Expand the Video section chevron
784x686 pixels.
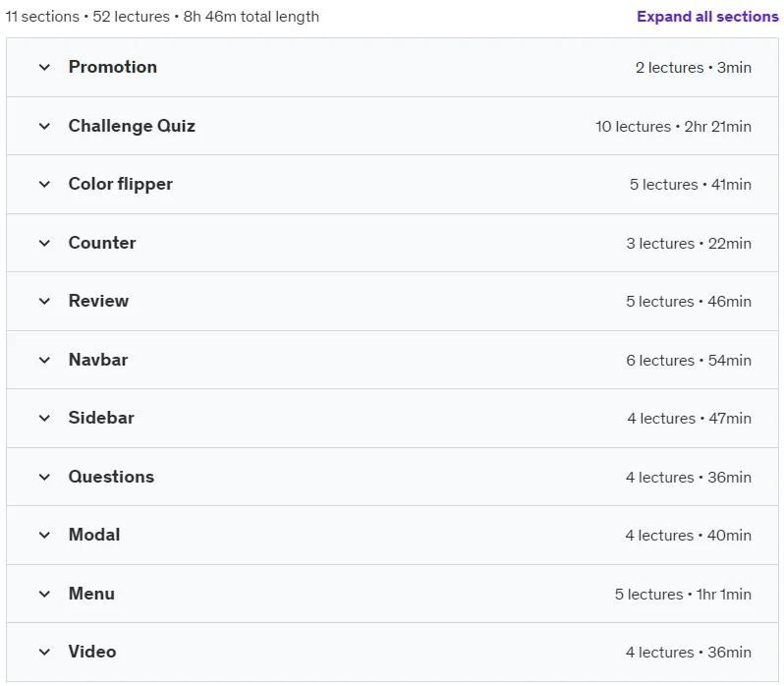coord(44,652)
